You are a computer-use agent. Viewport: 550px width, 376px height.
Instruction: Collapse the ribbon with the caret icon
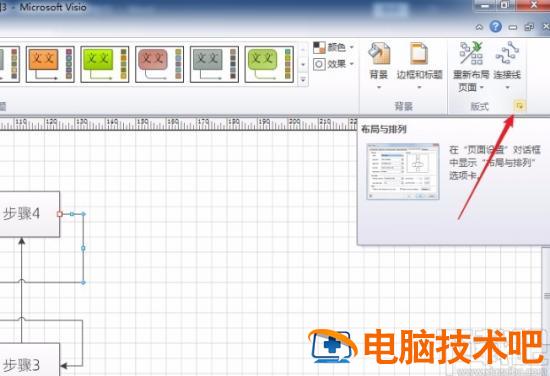tap(479, 27)
